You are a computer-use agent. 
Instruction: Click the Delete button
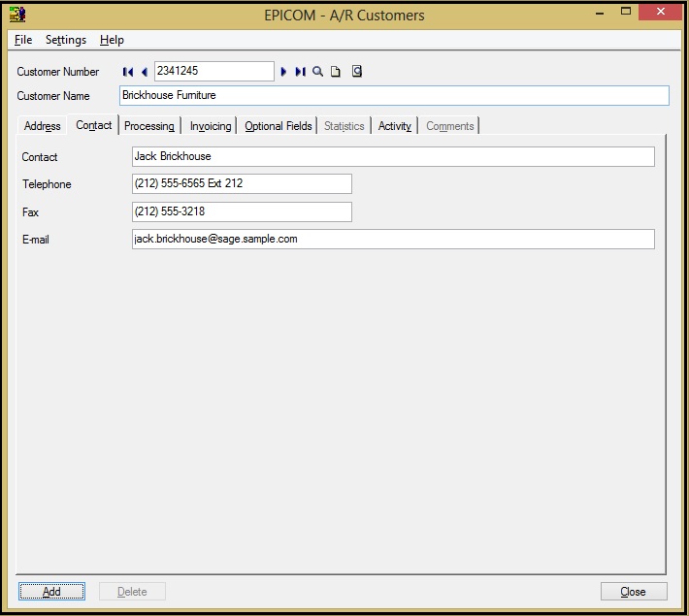[x=132, y=592]
